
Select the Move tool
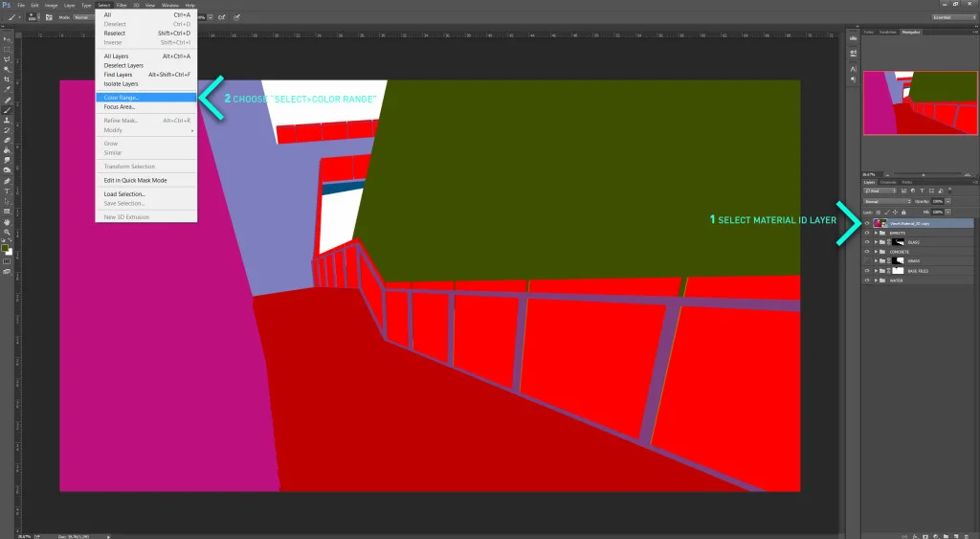(8, 38)
